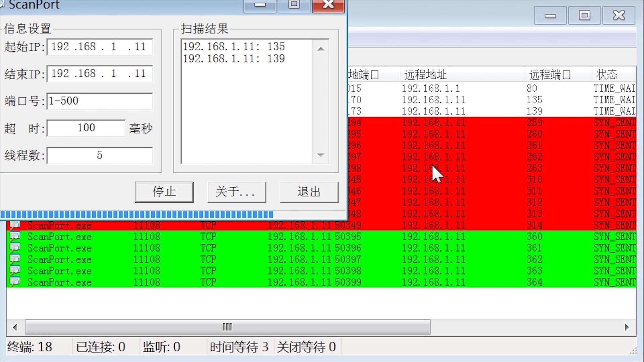Screen dimensions: 644x362
Task: Select result line 192.168.1.11: 139
Action: [x=234, y=59]
